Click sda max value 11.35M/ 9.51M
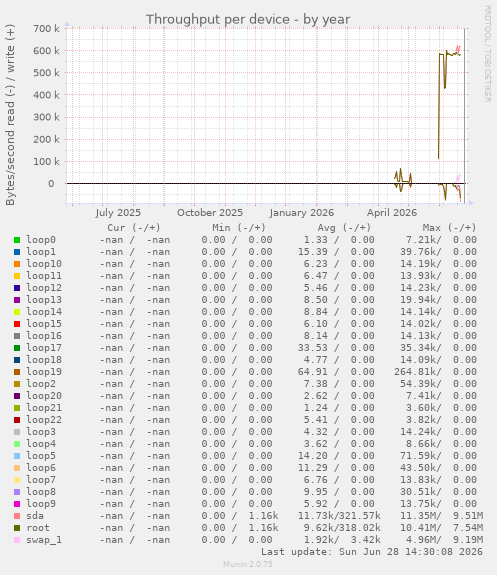This screenshot has height=575, width=497. tap(441, 516)
